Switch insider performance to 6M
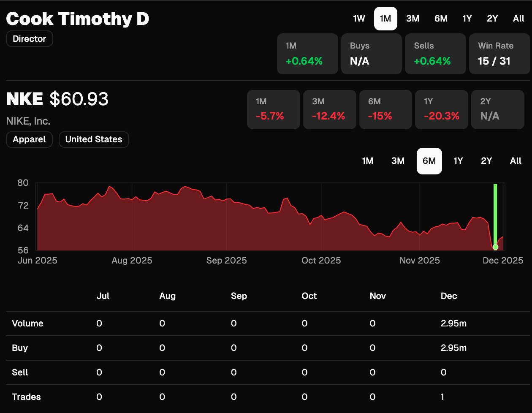The image size is (532, 413). (x=441, y=19)
